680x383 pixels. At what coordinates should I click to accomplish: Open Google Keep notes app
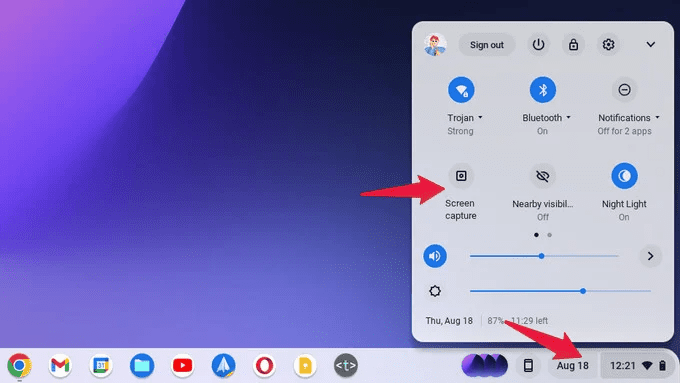click(305, 365)
